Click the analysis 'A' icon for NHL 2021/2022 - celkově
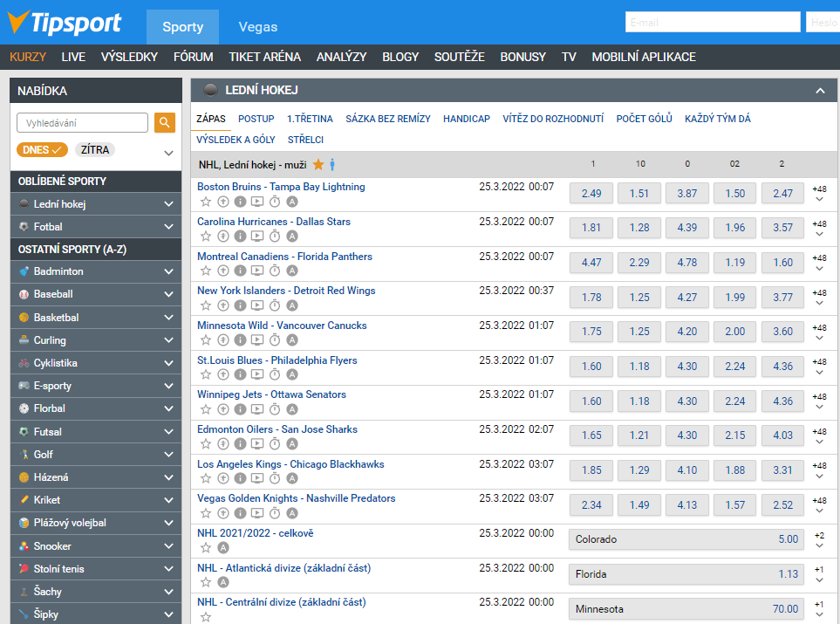This screenshot has width=840, height=624. (x=223, y=547)
